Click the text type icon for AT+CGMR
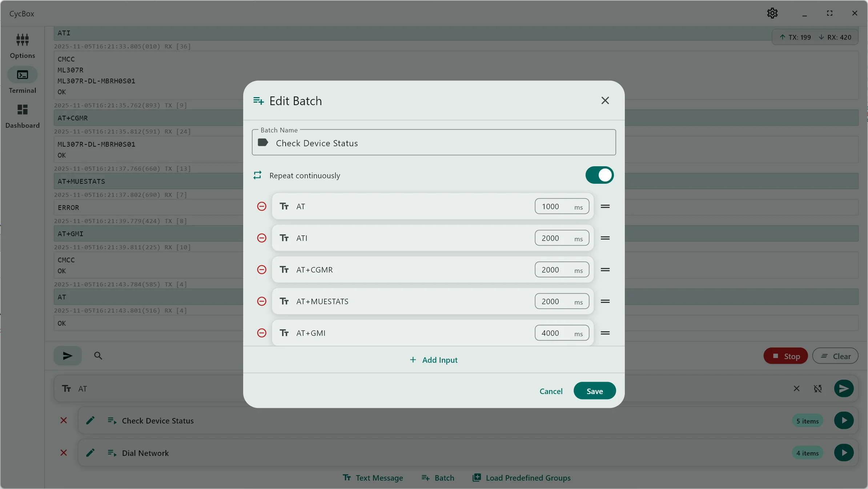This screenshot has width=868, height=489. [284, 270]
